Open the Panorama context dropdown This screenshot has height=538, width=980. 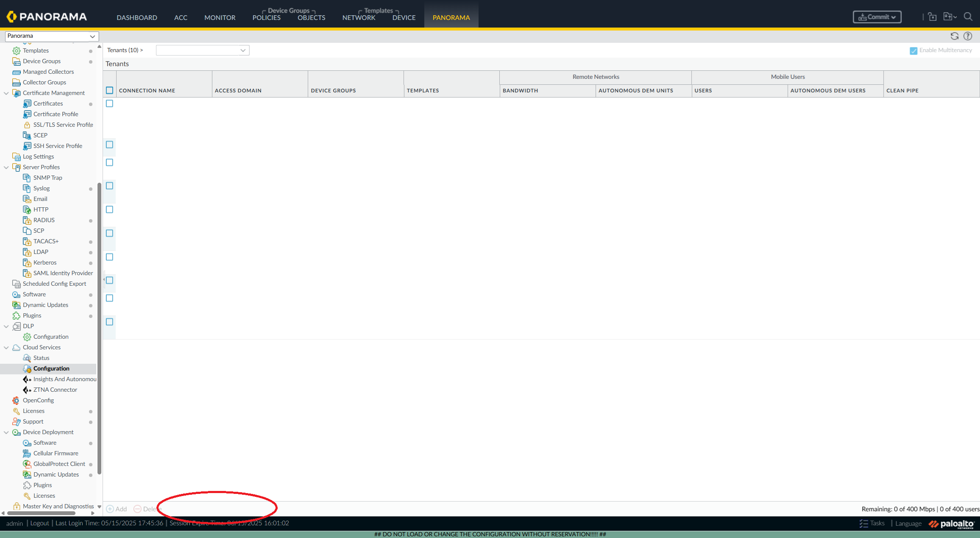pyautogui.click(x=52, y=36)
